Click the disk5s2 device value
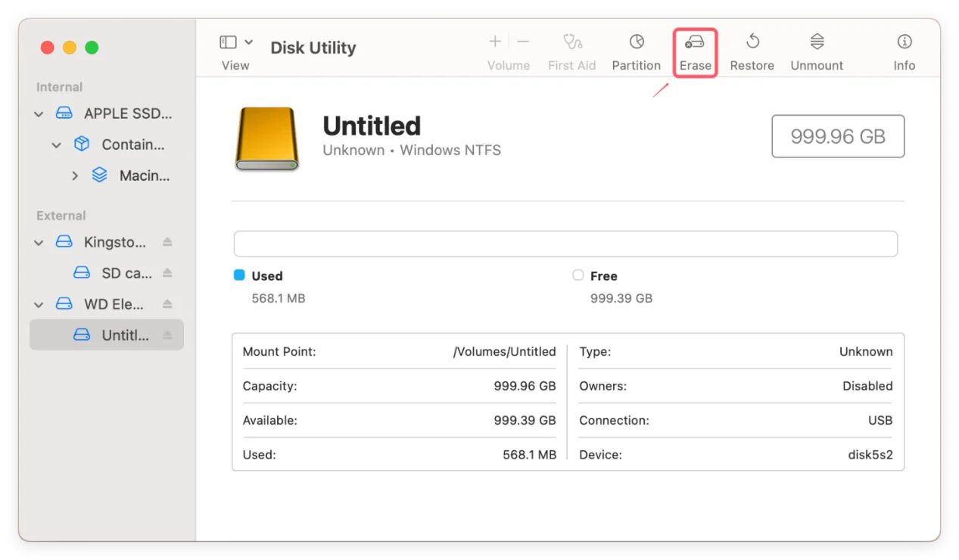Viewport: 959px width, 560px height. tap(870, 455)
